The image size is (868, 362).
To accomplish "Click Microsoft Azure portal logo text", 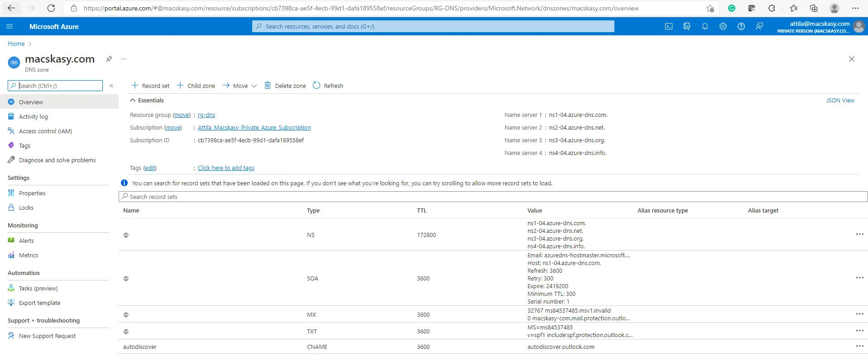I will 54,26.
